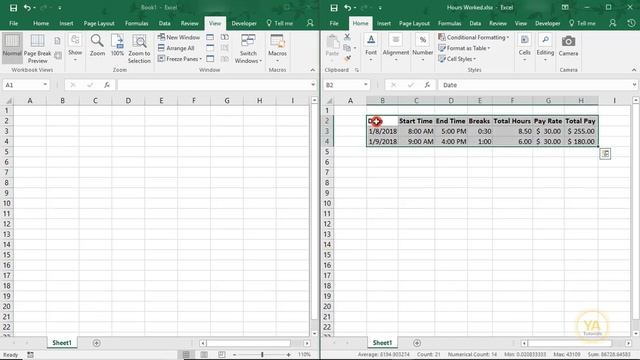This screenshot has height=360, width=640.
Task: Switch to Page Layout view in Book1 status bar
Action: pyautogui.click(x=204, y=354)
